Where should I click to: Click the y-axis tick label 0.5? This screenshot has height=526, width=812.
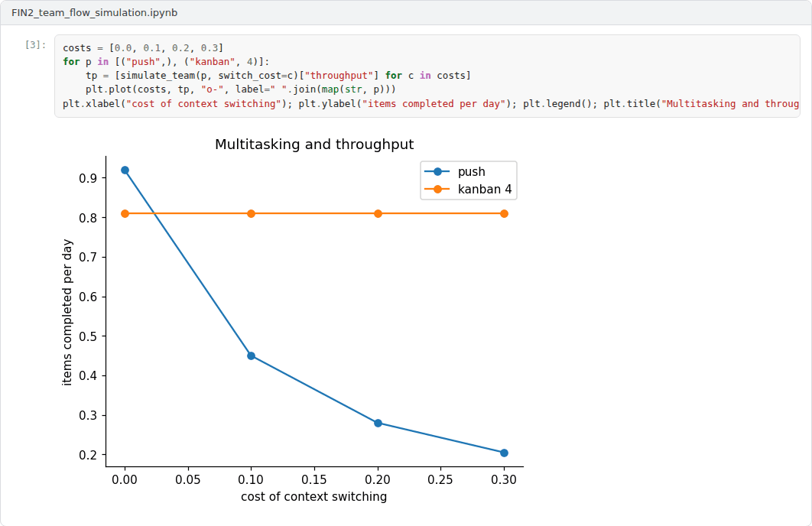pos(88,336)
